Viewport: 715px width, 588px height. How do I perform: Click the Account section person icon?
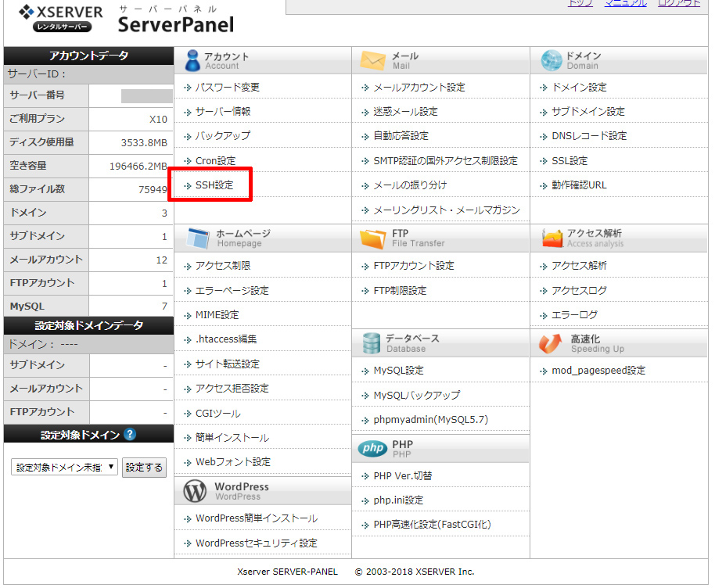coord(192,60)
